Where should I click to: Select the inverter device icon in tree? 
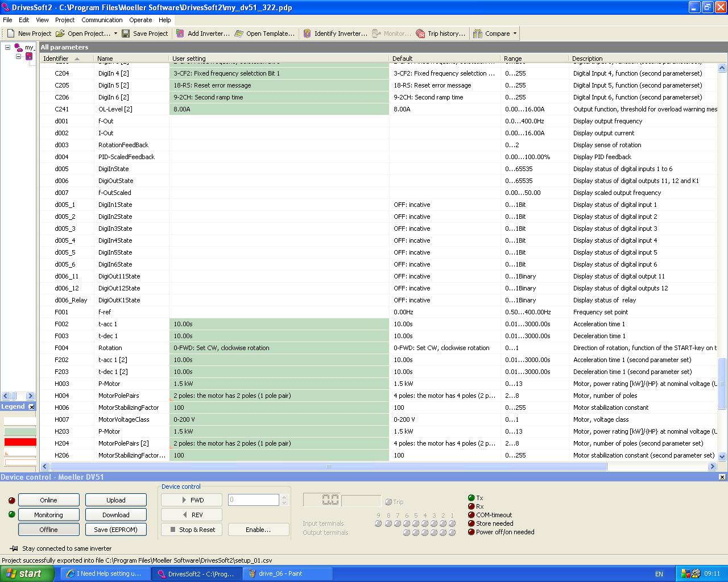point(29,57)
